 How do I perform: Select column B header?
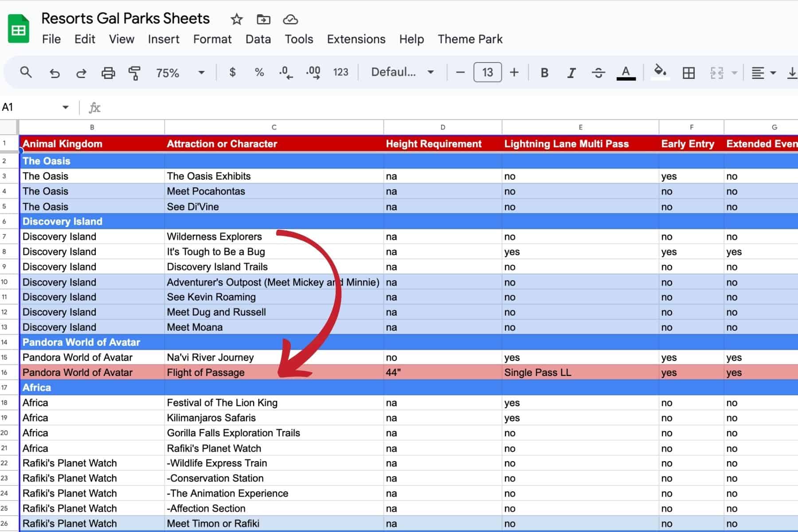(x=92, y=127)
